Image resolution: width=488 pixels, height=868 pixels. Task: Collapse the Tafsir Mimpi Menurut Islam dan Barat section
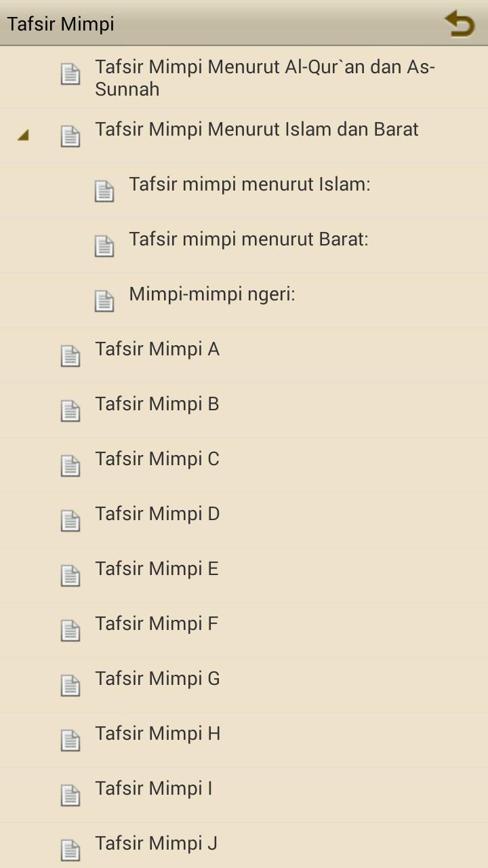pyautogui.click(x=23, y=136)
